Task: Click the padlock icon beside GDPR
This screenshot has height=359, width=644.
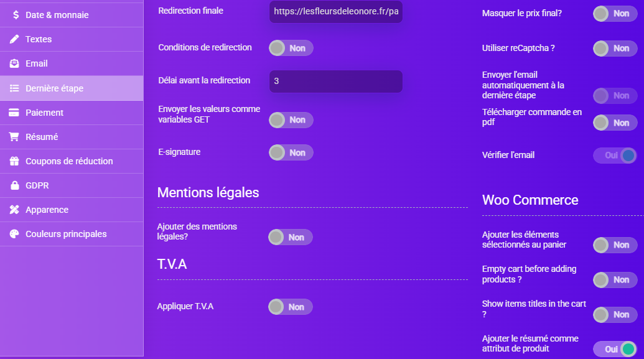Action: pos(15,185)
